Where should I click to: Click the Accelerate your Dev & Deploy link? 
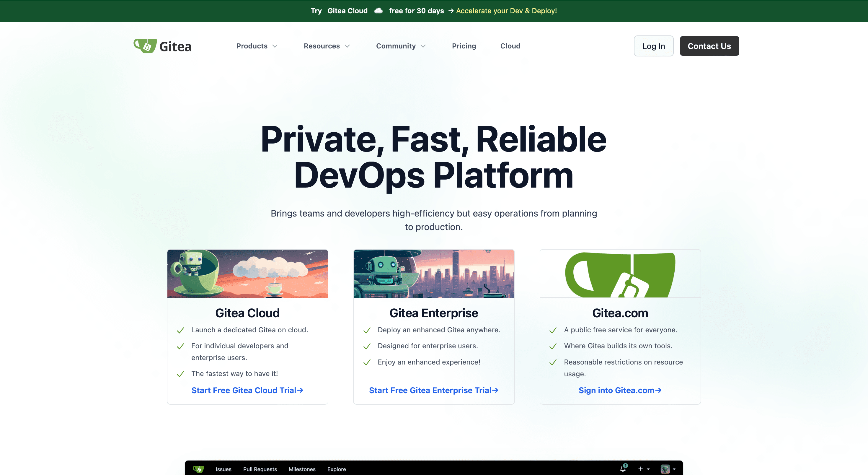pos(506,11)
